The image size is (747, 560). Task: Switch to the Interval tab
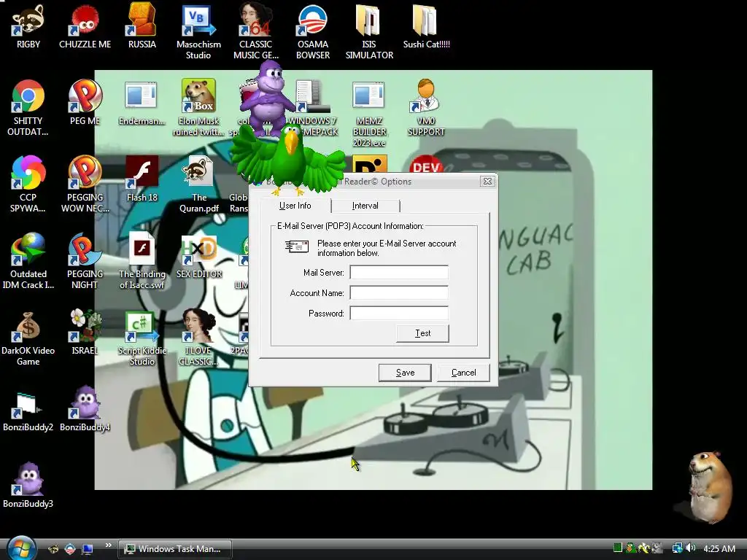pyautogui.click(x=365, y=206)
